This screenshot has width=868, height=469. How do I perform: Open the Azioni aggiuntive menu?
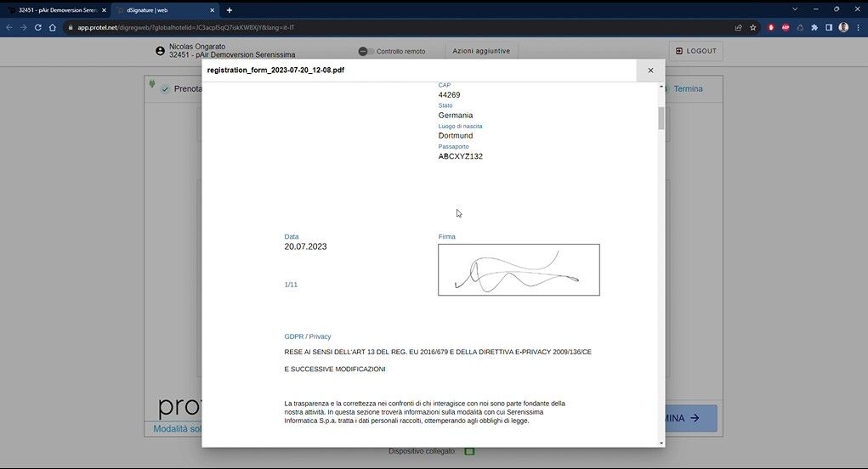tap(481, 51)
